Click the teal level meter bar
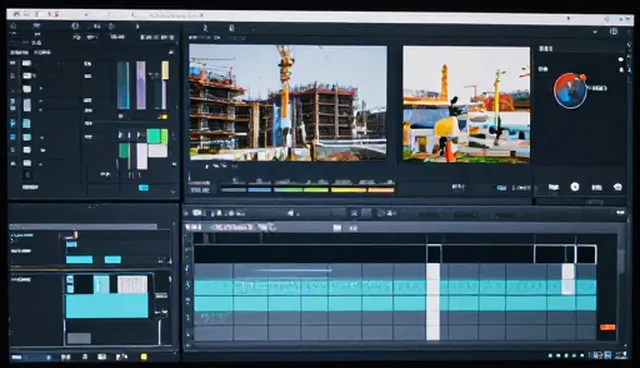Viewport: 640px width, 368px height. 123,85
